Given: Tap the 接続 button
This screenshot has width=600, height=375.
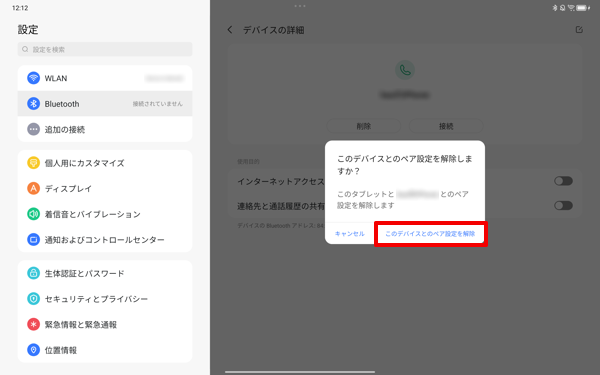Looking at the screenshot, I should 446,126.
